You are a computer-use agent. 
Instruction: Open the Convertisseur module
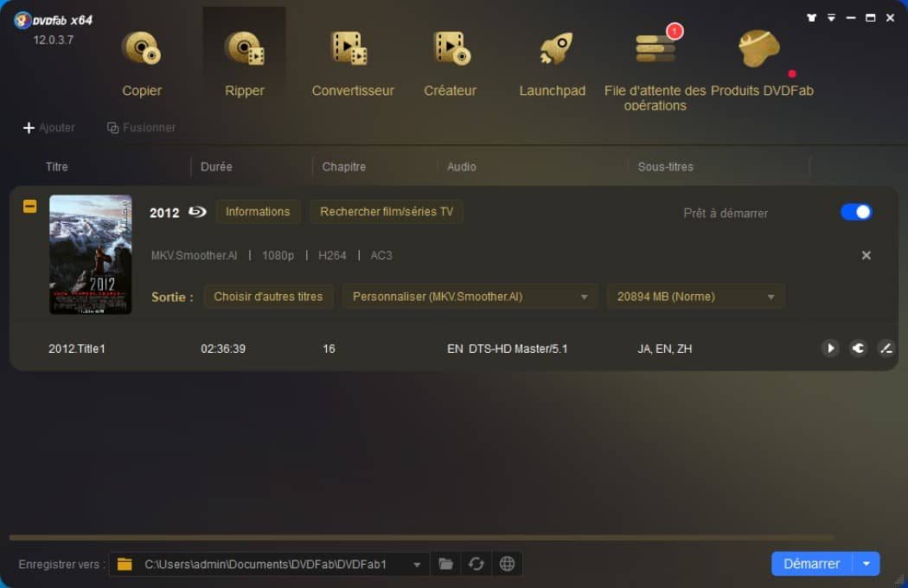pyautogui.click(x=352, y=63)
